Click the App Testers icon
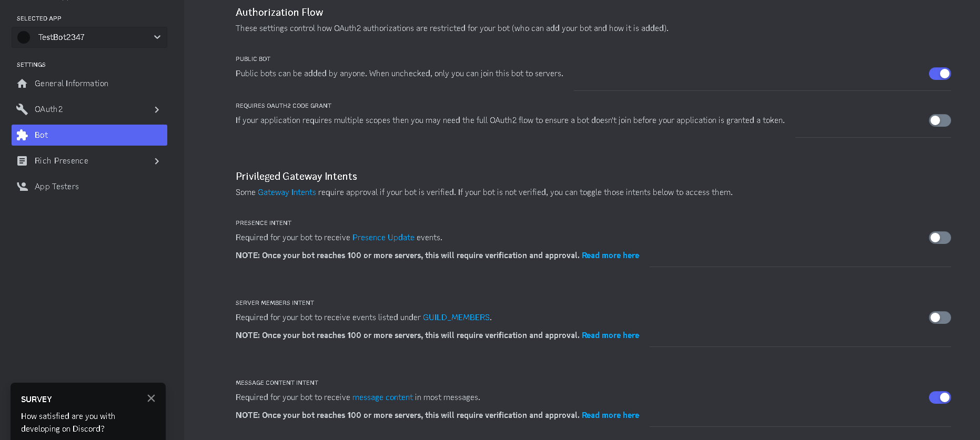 (x=22, y=186)
